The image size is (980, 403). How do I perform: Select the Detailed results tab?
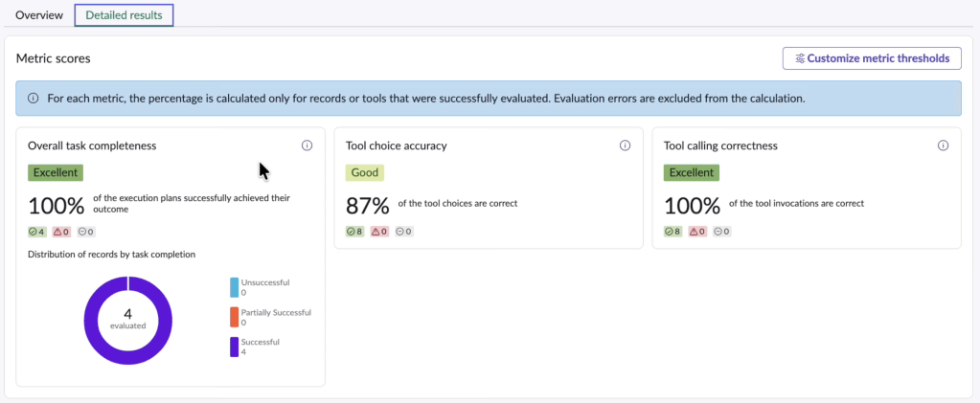pyautogui.click(x=124, y=15)
